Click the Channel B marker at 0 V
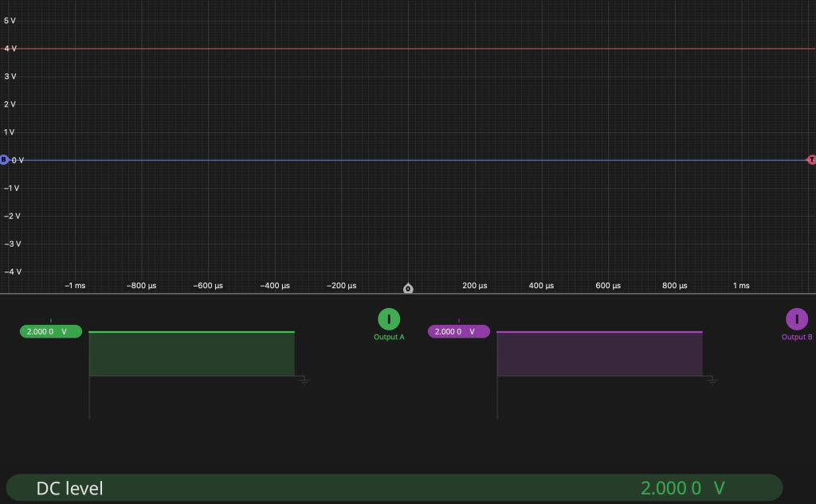 click(4, 160)
